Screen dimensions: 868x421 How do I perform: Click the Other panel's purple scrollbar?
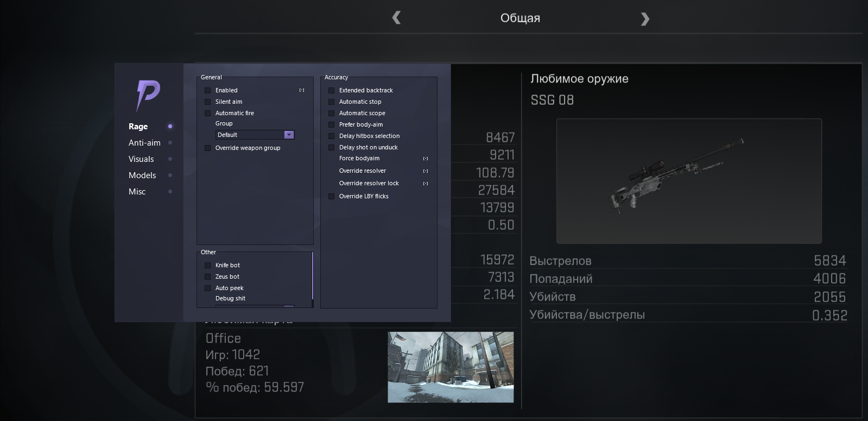click(x=313, y=275)
